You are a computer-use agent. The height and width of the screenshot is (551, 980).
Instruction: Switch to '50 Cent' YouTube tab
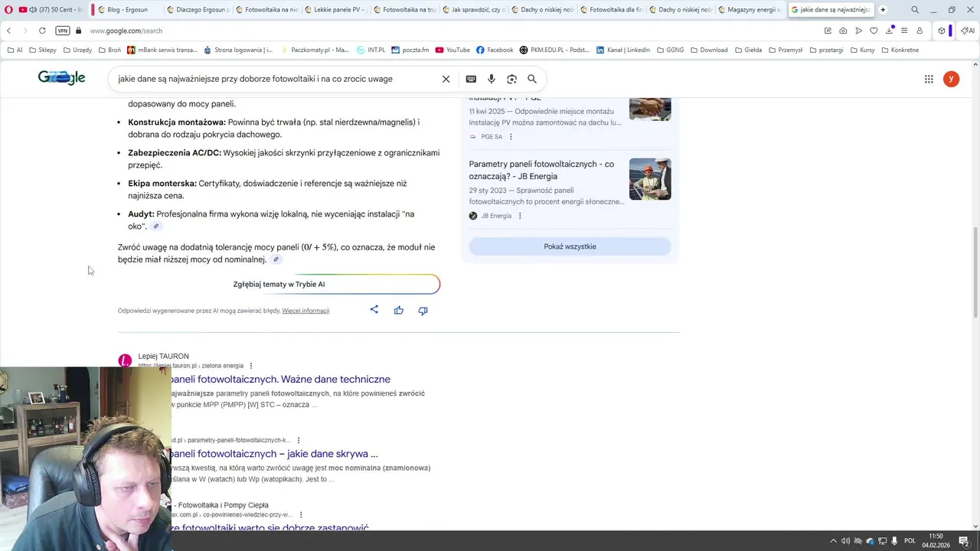(50, 10)
